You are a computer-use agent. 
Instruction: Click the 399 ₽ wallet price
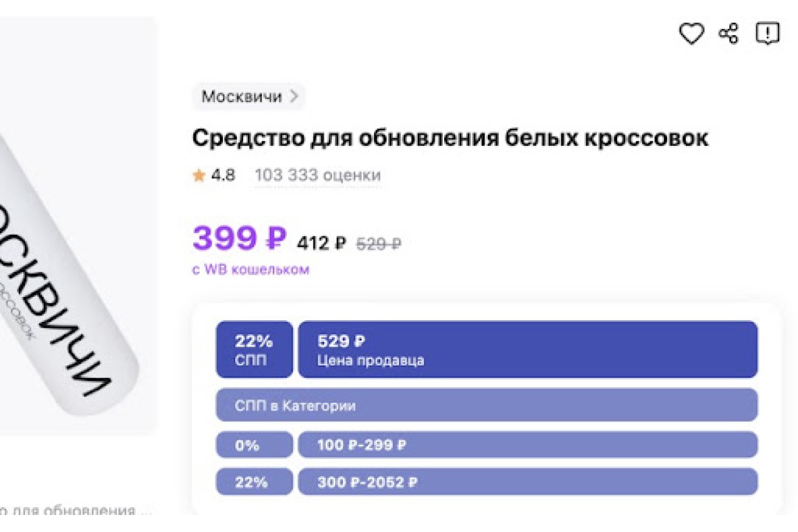(x=239, y=238)
